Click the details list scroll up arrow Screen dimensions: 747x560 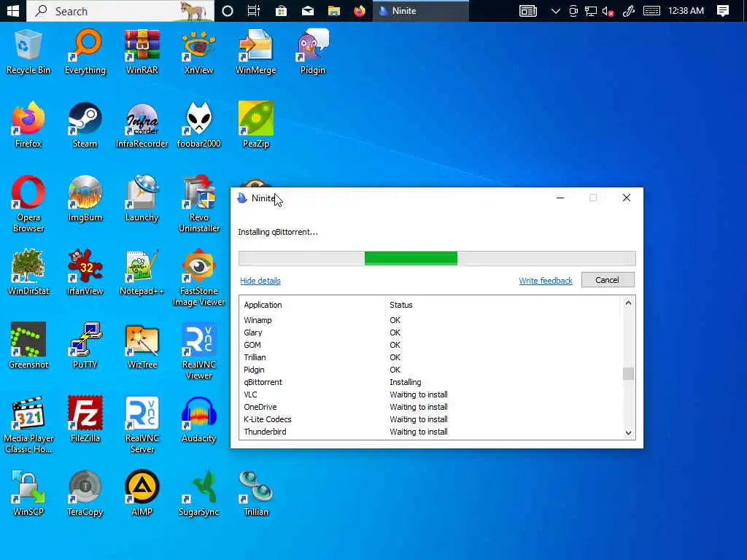click(x=628, y=303)
